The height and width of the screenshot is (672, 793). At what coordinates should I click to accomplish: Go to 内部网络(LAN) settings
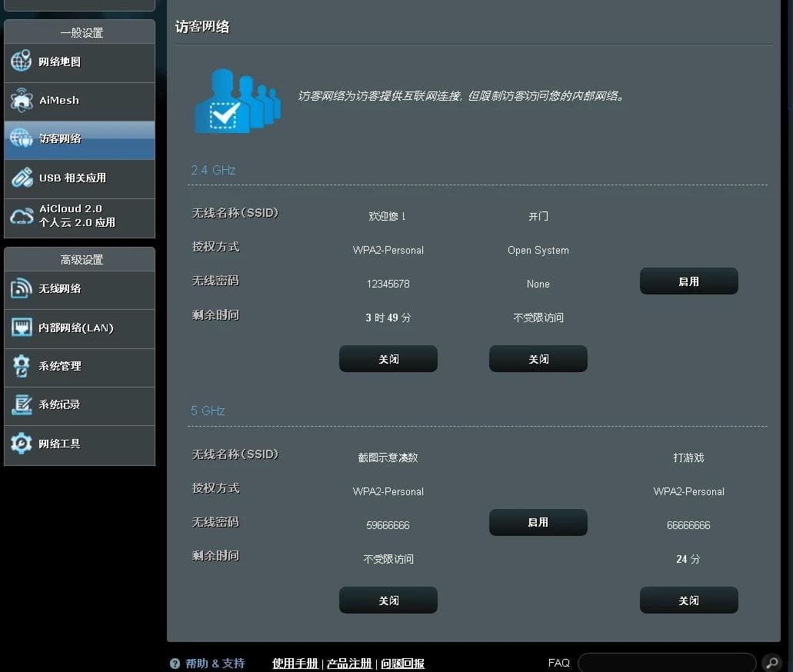[x=79, y=328]
